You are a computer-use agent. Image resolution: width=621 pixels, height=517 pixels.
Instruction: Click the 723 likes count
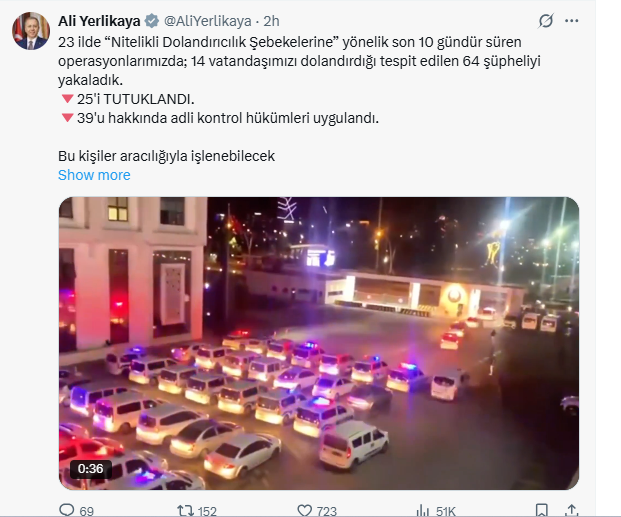(x=327, y=511)
